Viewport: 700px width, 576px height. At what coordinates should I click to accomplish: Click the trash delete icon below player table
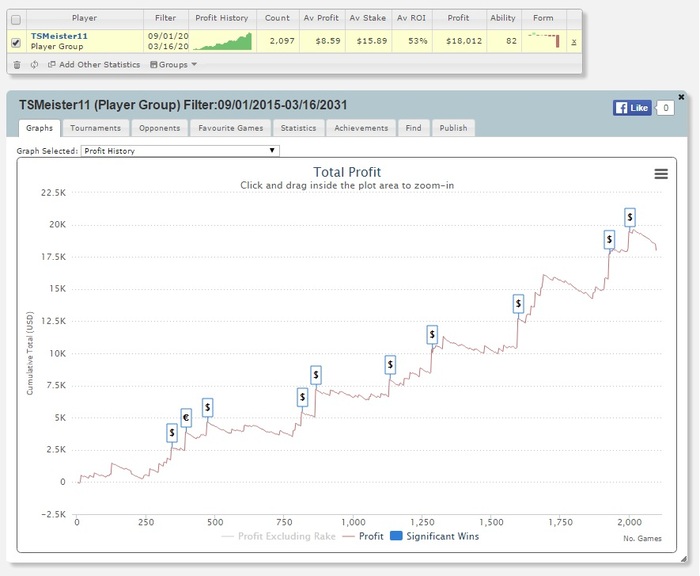17,65
